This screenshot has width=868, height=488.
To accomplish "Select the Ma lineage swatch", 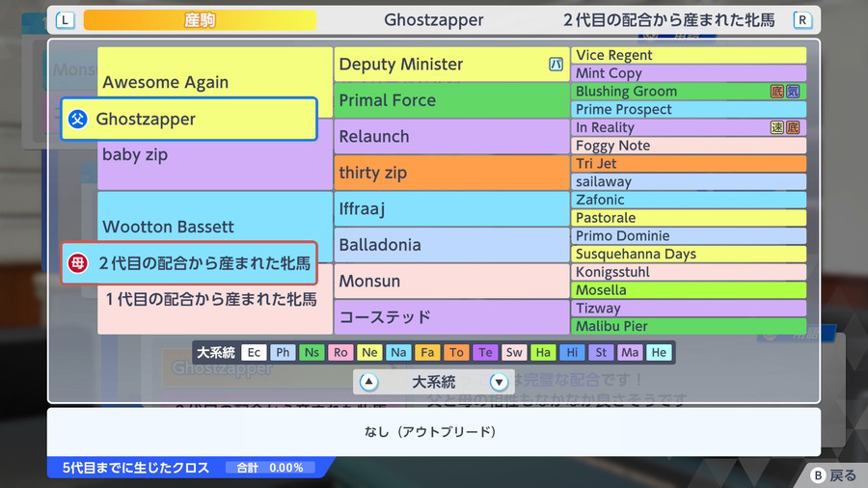I will [630, 352].
